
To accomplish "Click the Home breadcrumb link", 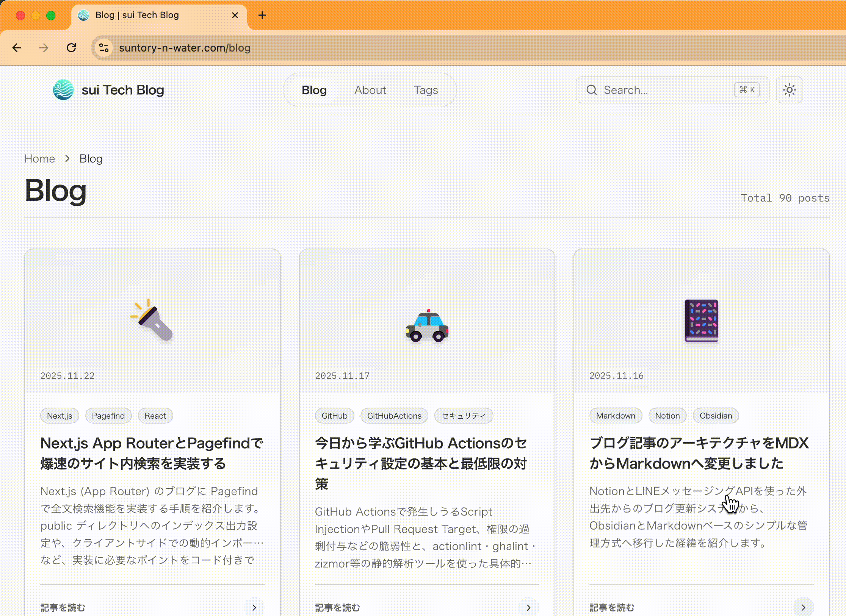I will (x=39, y=159).
